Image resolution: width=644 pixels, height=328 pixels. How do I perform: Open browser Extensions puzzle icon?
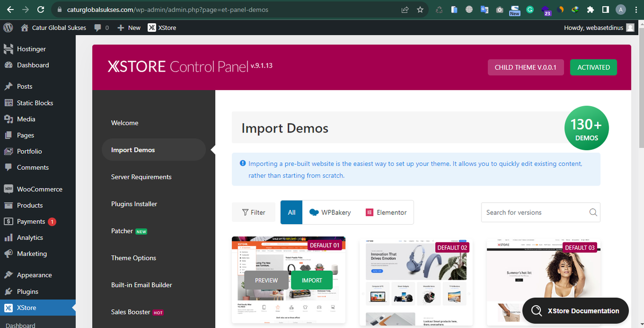[590, 10]
